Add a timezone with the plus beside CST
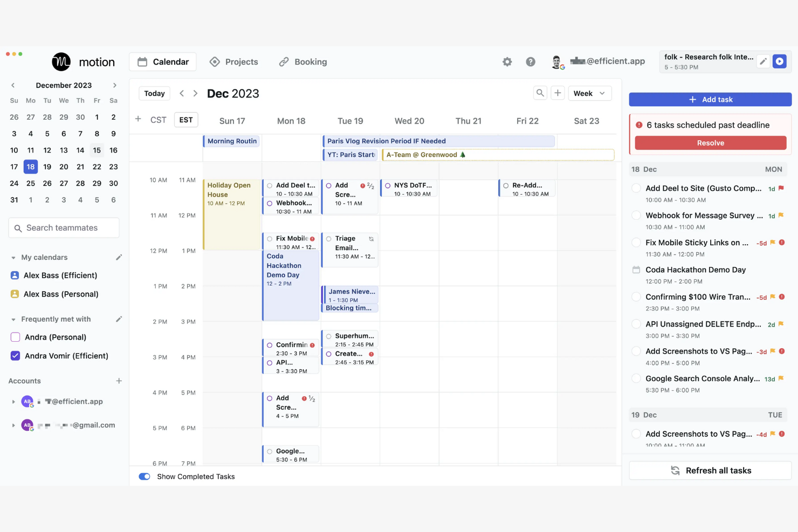798x532 pixels. click(x=138, y=119)
